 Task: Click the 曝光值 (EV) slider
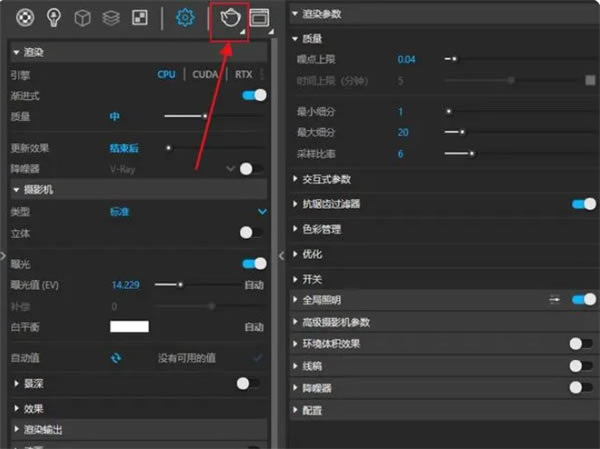point(197,285)
